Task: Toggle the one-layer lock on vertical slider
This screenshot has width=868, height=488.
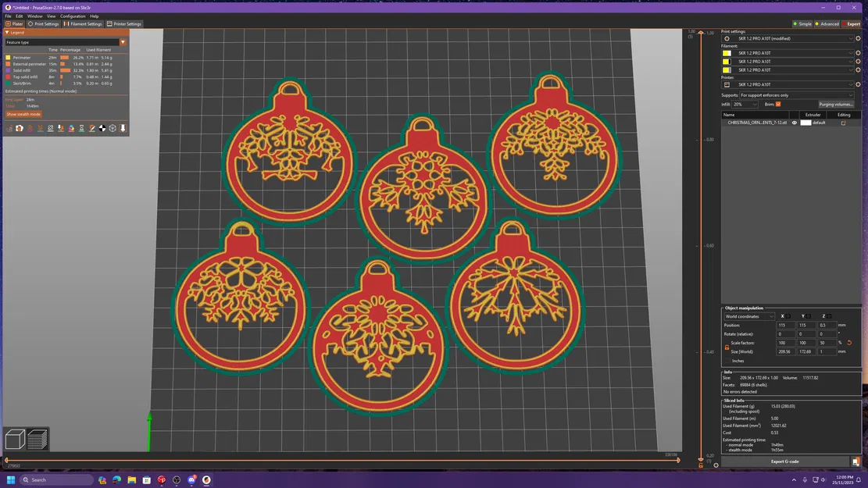Action: click(x=701, y=465)
